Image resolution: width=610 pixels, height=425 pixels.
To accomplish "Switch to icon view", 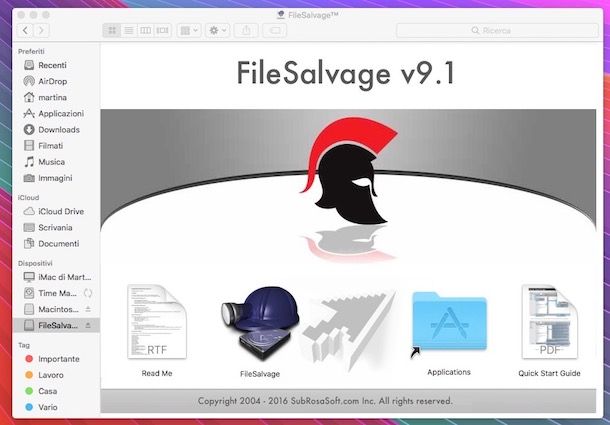I will [x=112, y=30].
